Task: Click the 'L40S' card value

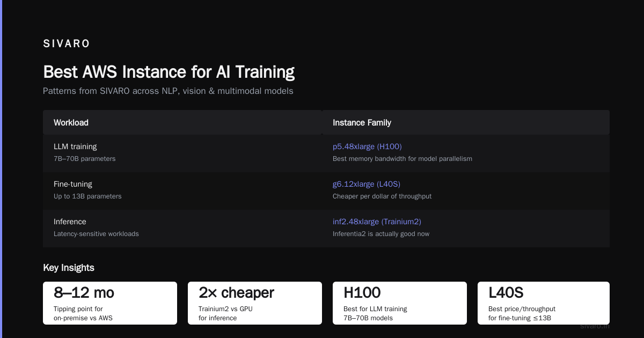Action: pos(506,292)
